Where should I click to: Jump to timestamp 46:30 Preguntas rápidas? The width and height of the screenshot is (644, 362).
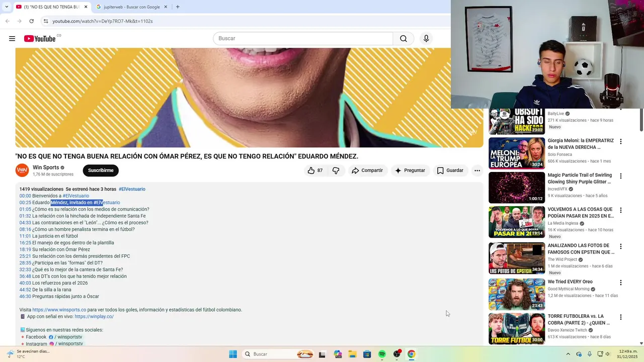25,296
